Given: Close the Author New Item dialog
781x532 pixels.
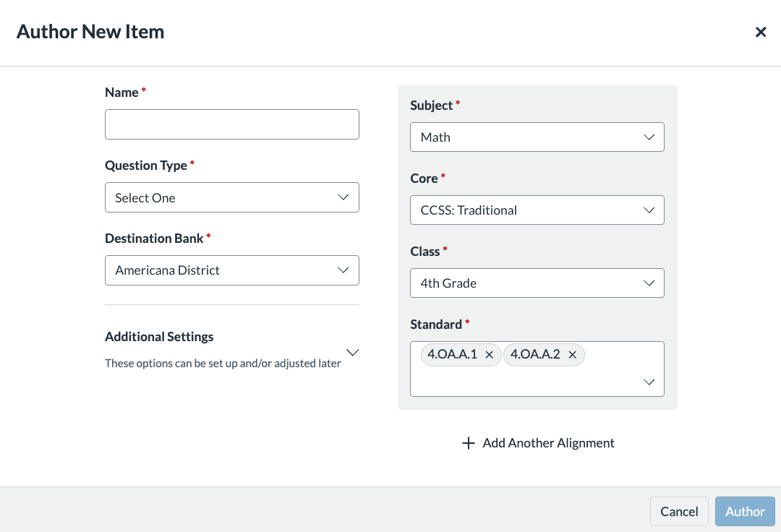Looking at the screenshot, I should [761, 32].
